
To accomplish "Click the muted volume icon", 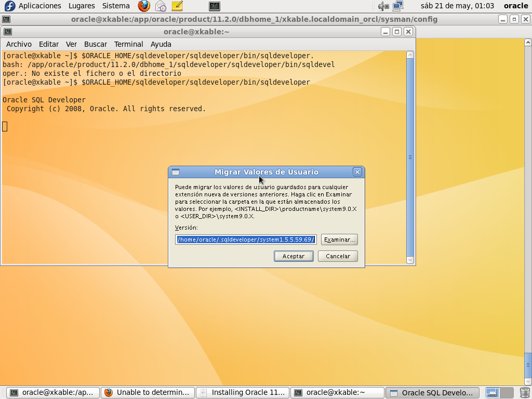I will coord(383,6).
